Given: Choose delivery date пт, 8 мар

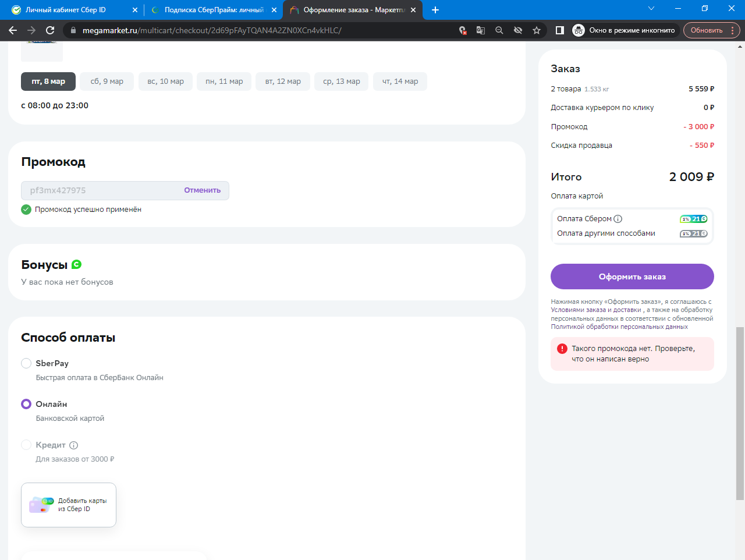Looking at the screenshot, I should coord(48,81).
